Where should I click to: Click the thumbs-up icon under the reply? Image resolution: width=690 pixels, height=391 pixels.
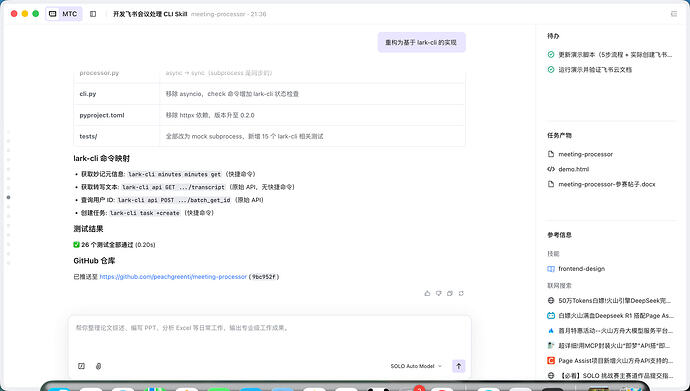pyautogui.click(x=427, y=293)
